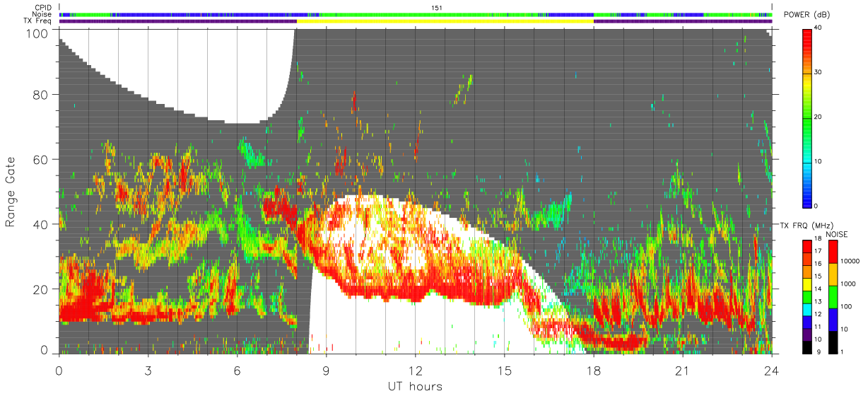The height and width of the screenshot is (401, 868).
Task: Click the 40 tick label on Range Gate axis
Action: pos(42,224)
